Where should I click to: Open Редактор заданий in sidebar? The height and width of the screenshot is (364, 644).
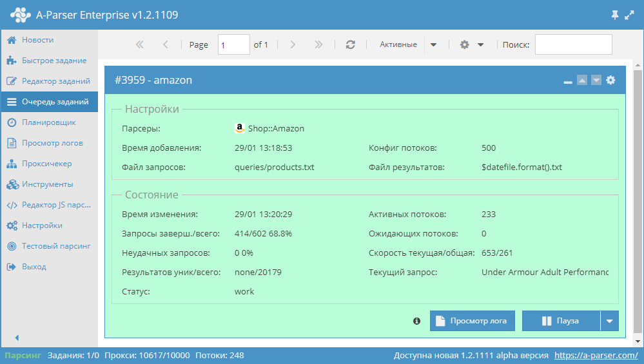(49, 81)
